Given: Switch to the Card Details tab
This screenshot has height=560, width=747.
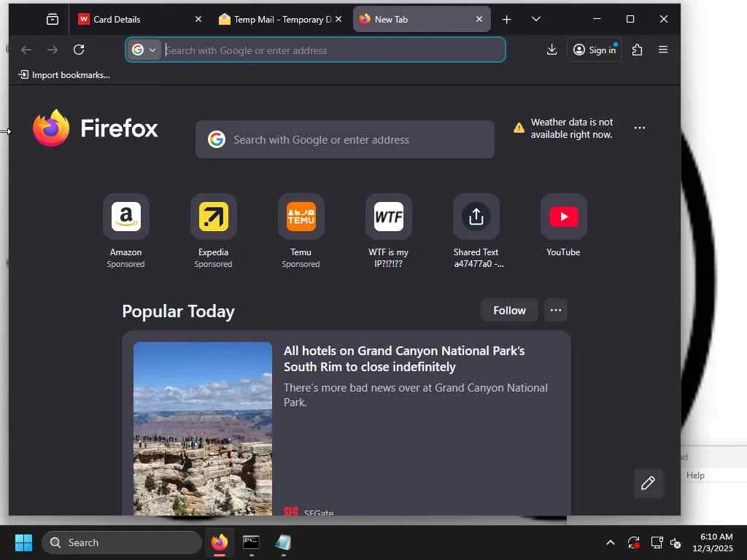Looking at the screenshot, I should coord(139,19).
